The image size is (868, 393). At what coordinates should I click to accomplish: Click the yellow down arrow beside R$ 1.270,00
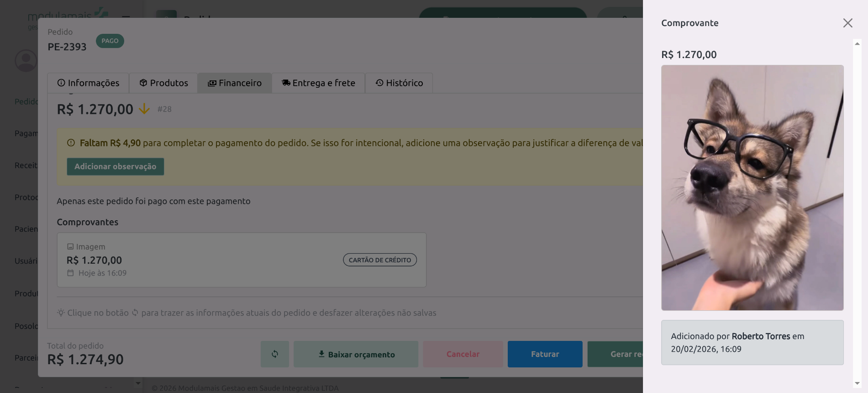[144, 109]
